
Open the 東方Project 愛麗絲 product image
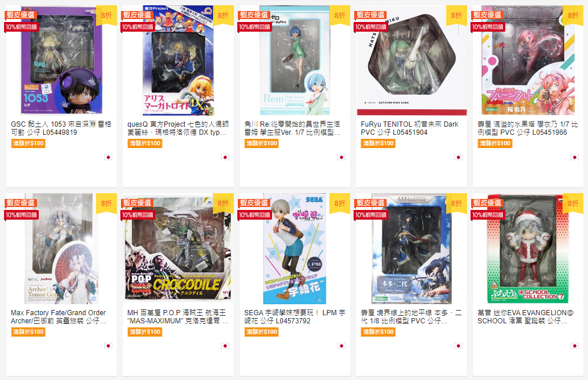178,60
